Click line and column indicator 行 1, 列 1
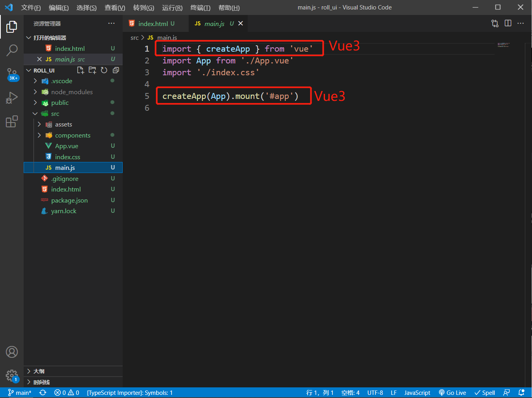This screenshot has width=532, height=398. click(320, 392)
